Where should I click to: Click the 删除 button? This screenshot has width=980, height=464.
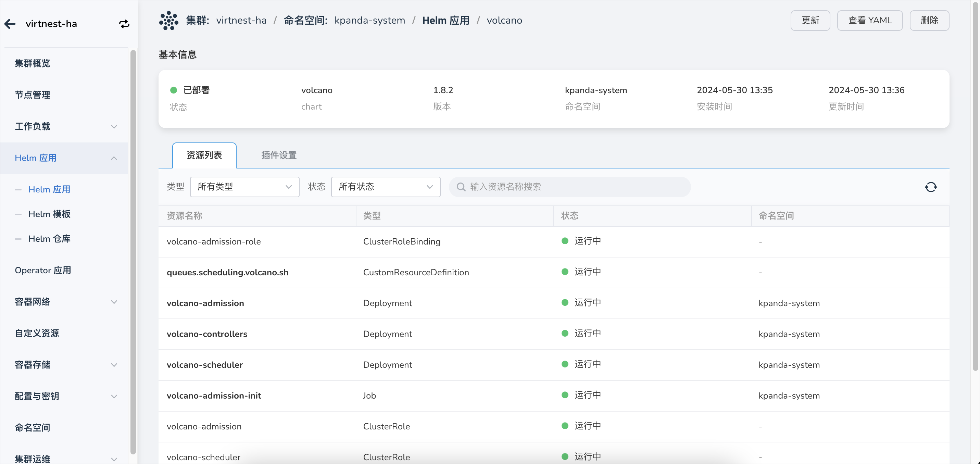(x=929, y=21)
